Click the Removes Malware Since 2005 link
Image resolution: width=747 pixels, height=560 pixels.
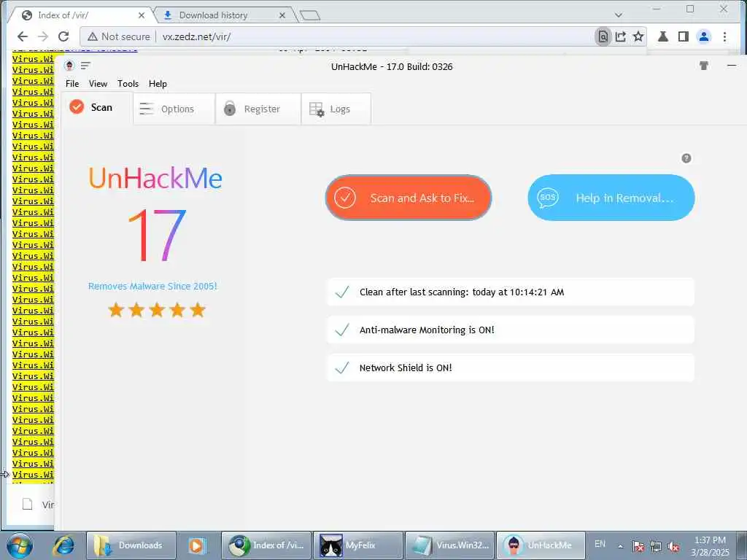tap(152, 286)
